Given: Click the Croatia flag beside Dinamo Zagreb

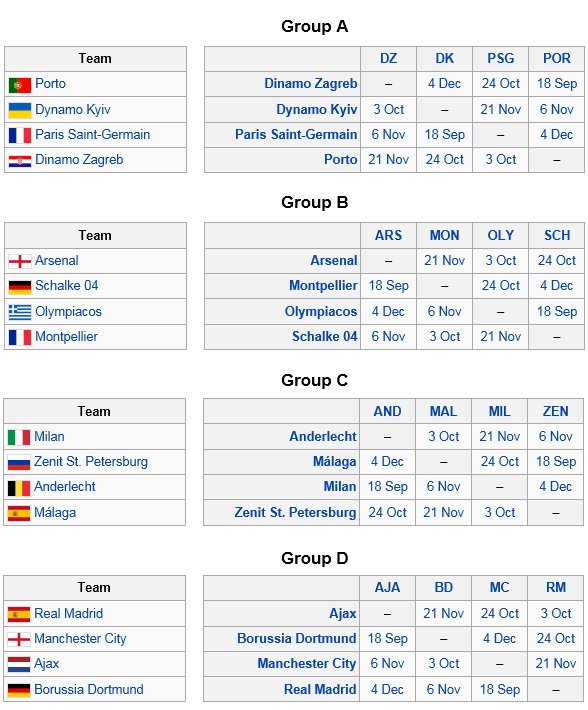Looking at the screenshot, I should click(x=19, y=161).
